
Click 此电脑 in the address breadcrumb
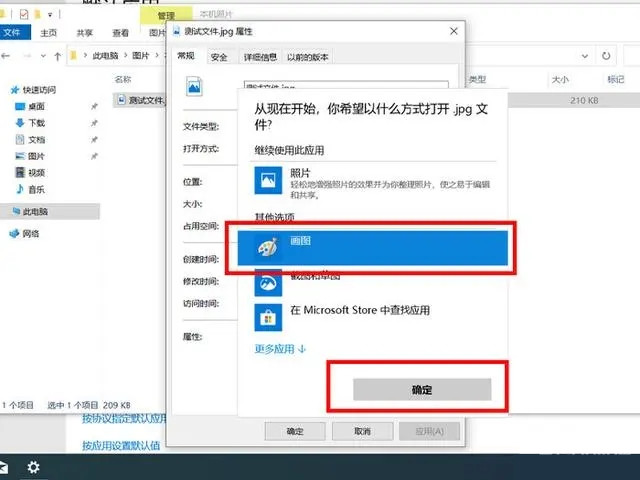105,56
